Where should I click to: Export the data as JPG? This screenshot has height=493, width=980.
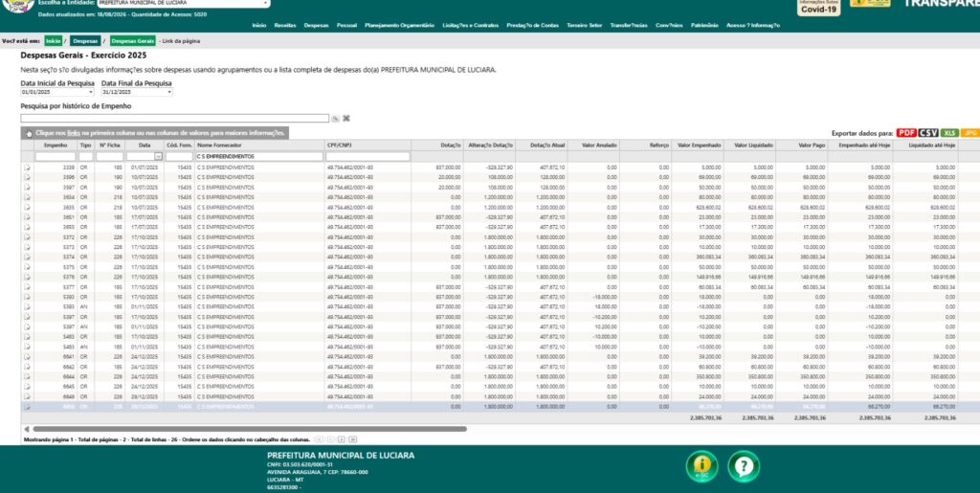[970, 133]
